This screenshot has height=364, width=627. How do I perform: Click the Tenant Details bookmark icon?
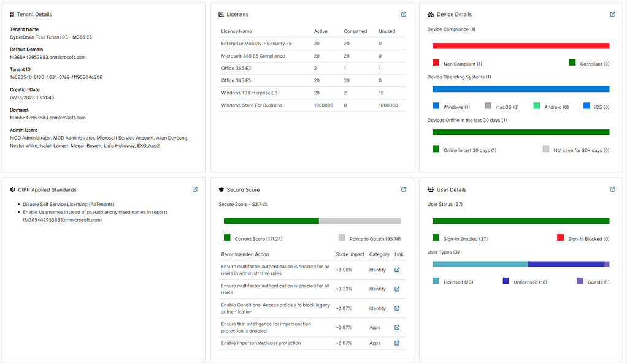(x=10, y=14)
